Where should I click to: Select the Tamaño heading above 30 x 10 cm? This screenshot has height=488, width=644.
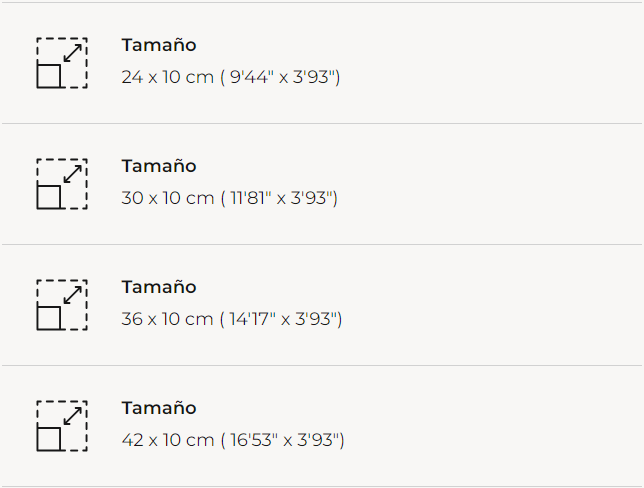point(159,166)
